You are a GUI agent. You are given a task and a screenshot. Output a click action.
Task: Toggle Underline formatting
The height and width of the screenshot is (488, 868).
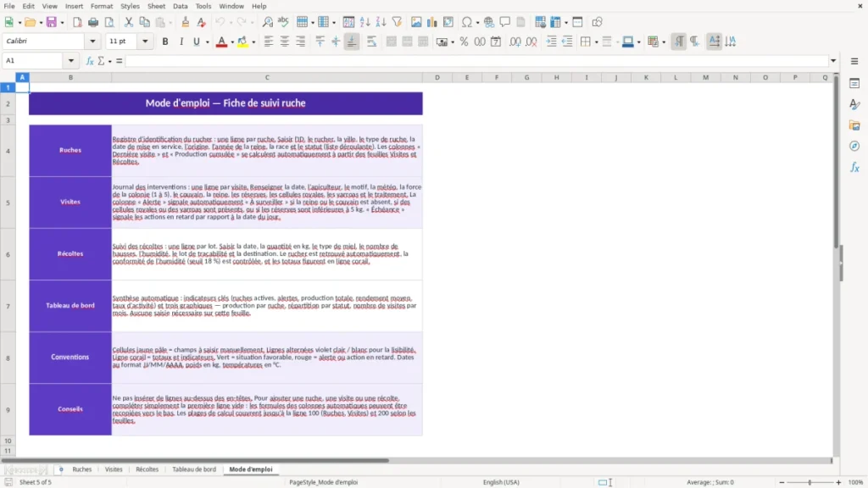point(197,42)
